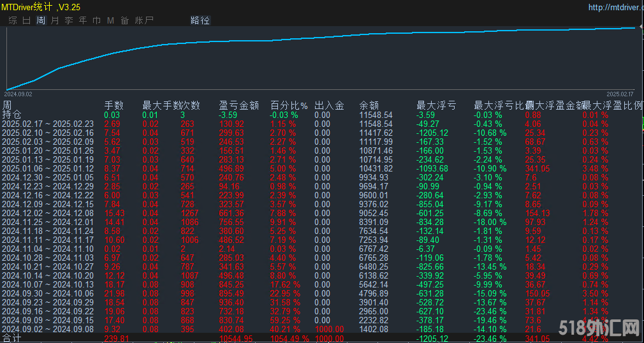
Task: Open the 备 tab
Action: pos(124,20)
